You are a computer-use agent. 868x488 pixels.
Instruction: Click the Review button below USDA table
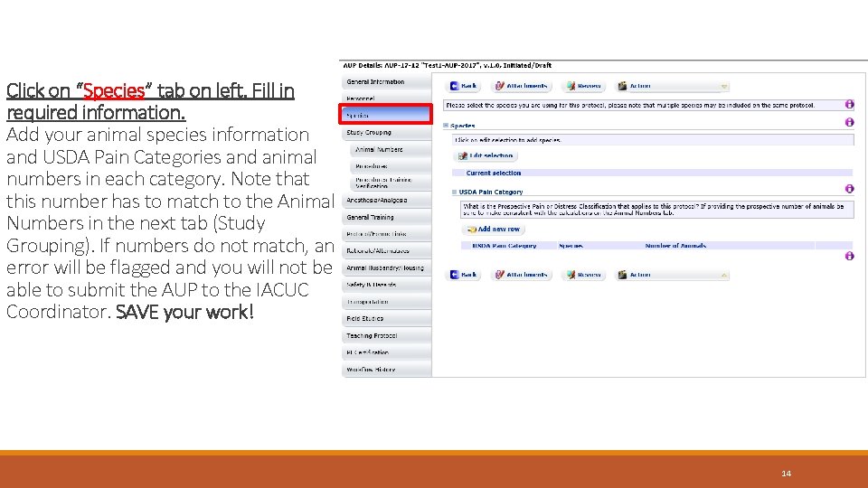[x=583, y=275]
